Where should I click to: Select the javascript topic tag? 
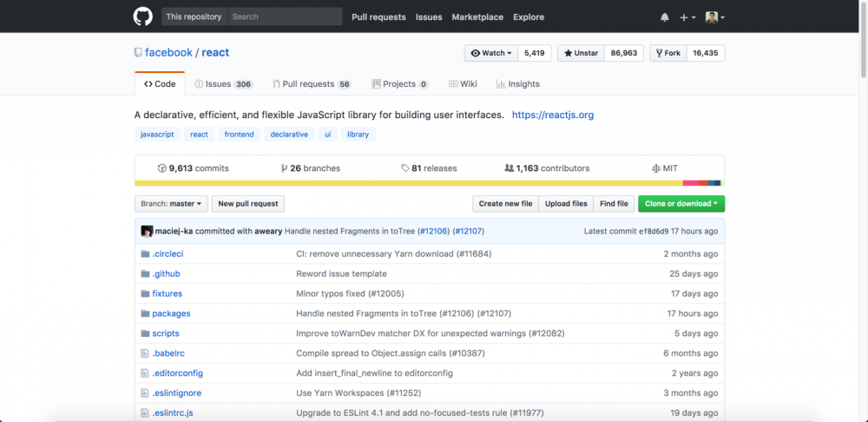click(x=157, y=135)
